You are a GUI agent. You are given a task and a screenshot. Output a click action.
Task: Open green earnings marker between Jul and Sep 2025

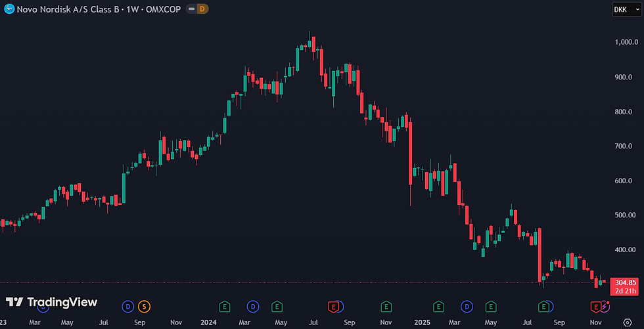544,305
